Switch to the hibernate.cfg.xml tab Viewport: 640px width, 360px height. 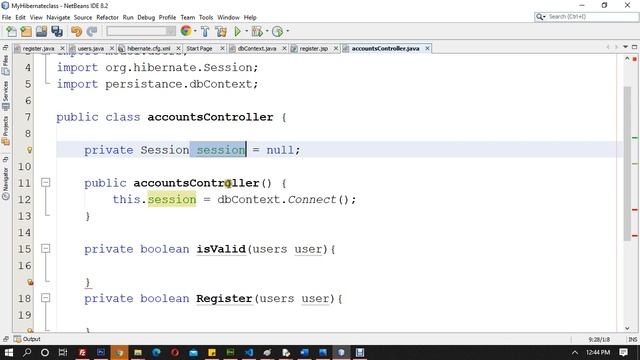pos(149,49)
